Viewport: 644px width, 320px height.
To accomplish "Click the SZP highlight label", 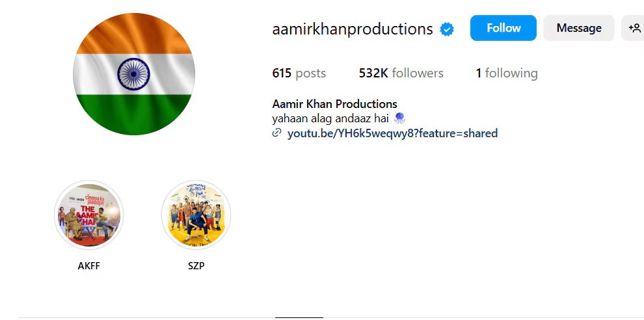I will tap(196, 266).
